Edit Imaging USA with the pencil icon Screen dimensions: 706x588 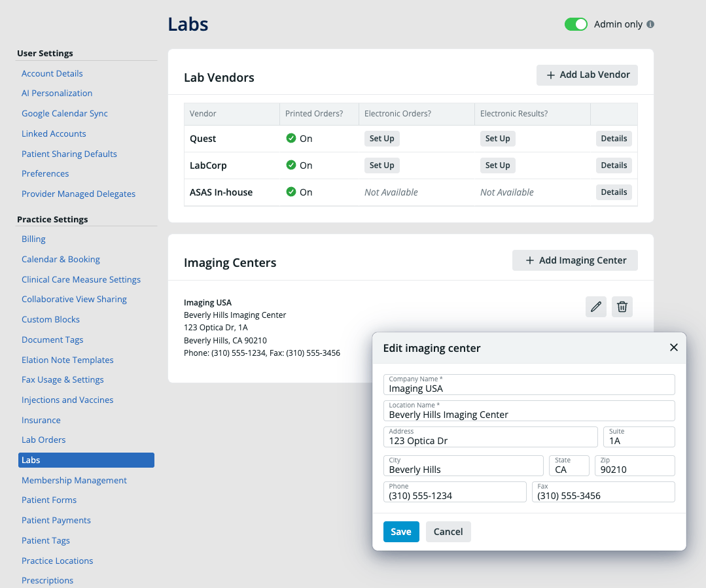(x=595, y=307)
